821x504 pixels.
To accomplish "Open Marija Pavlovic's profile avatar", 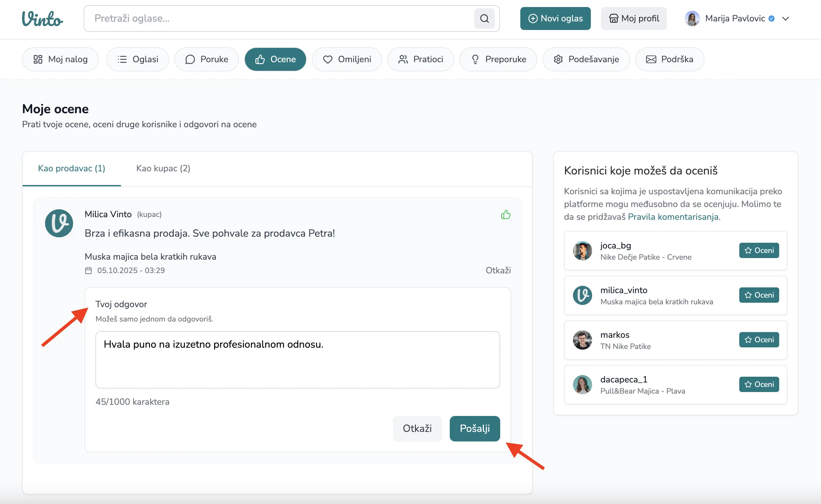I will (692, 18).
